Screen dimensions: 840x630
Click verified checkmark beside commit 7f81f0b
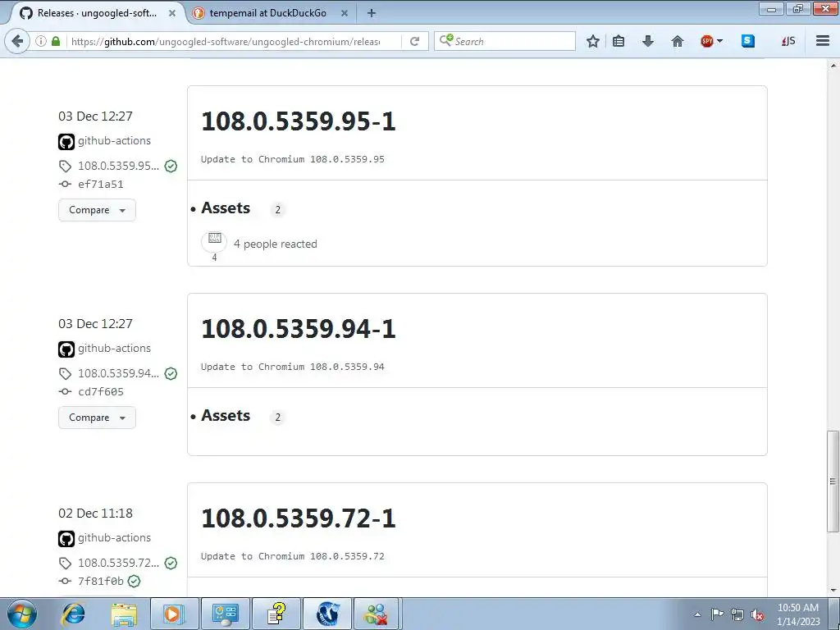[x=135, y=582]
